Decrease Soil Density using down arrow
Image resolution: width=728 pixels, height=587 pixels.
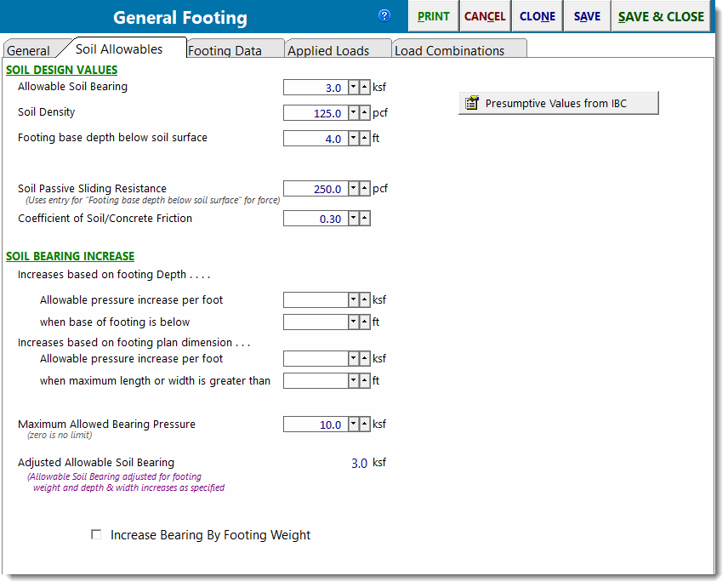click(354, 113)
